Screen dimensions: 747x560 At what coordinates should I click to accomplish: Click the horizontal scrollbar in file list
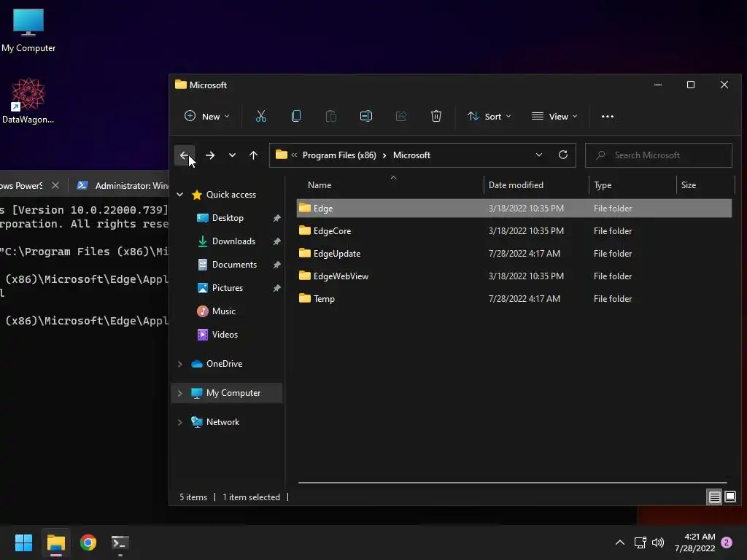coord(513,483)
